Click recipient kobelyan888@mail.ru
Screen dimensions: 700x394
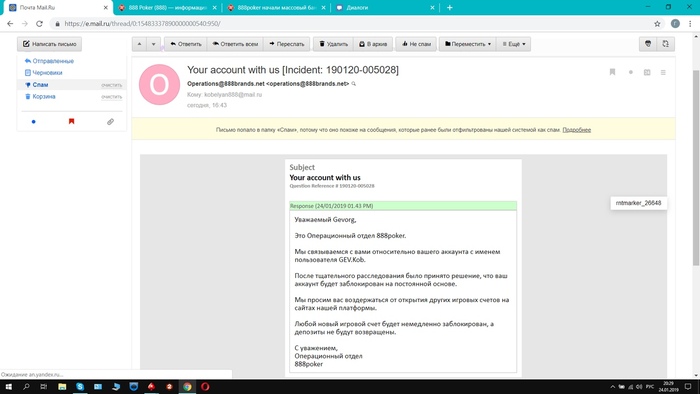point(233,95)
